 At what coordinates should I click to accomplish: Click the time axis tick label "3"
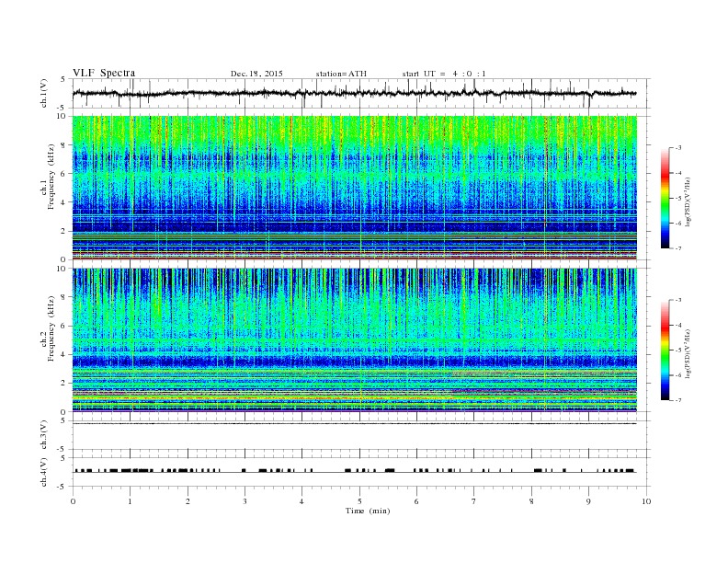pos(245,501)
